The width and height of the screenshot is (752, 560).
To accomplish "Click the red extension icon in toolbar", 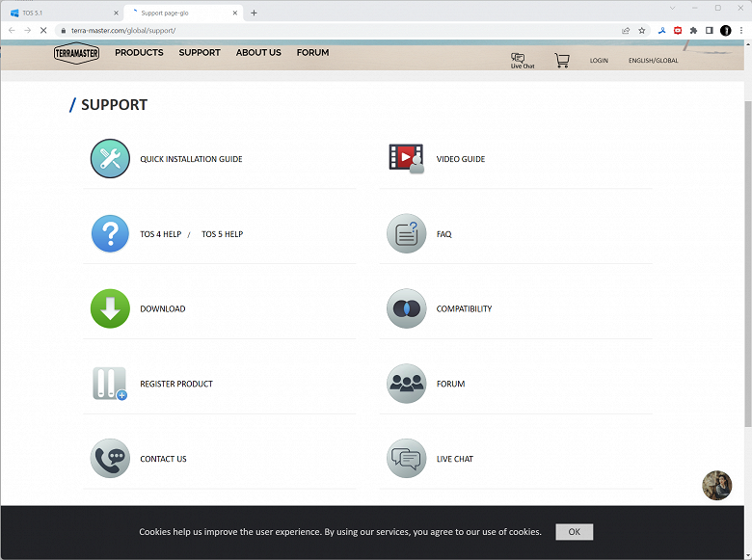I will 678,30.
